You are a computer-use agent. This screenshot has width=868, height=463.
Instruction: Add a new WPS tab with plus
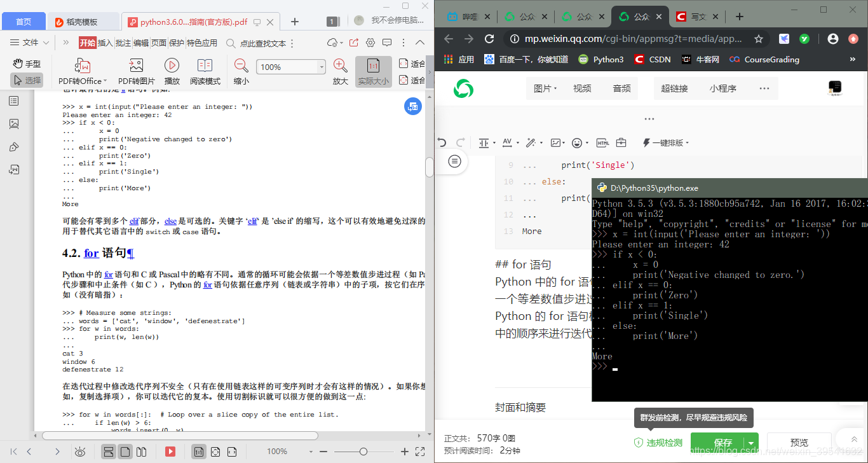tap(295, 22)
